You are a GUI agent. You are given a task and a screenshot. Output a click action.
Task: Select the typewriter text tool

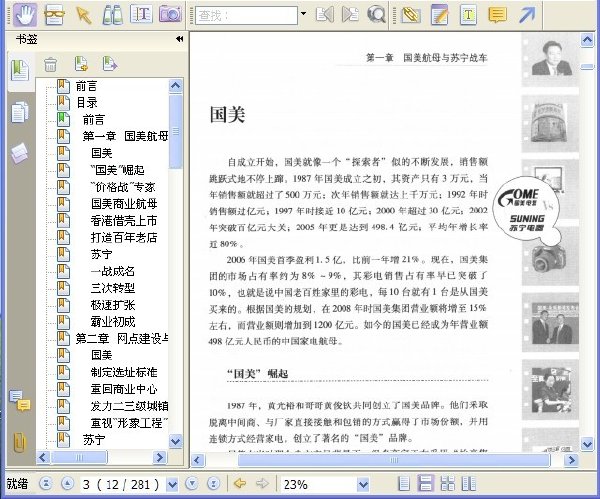point(468,15)
